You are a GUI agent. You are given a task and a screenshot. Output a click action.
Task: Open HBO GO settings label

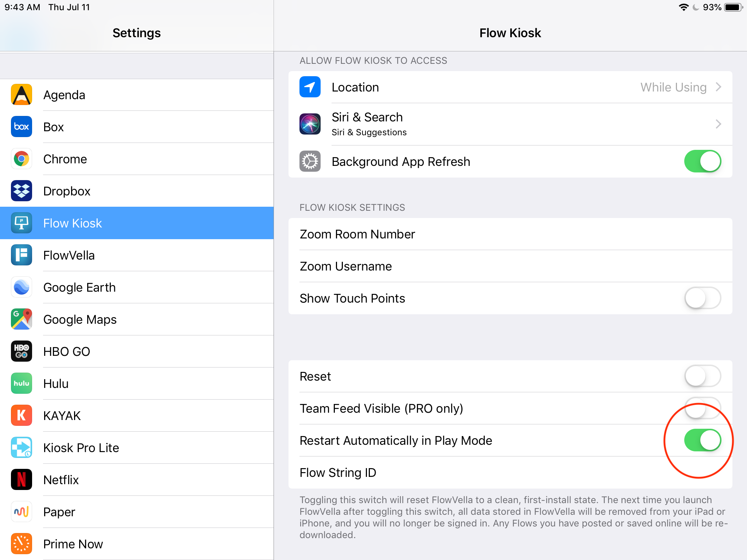66,351
